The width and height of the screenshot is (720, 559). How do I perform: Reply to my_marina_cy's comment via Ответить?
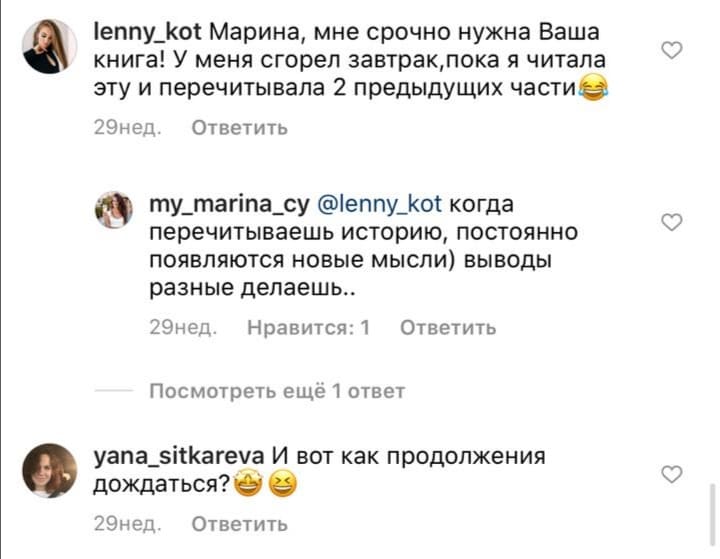448,327
